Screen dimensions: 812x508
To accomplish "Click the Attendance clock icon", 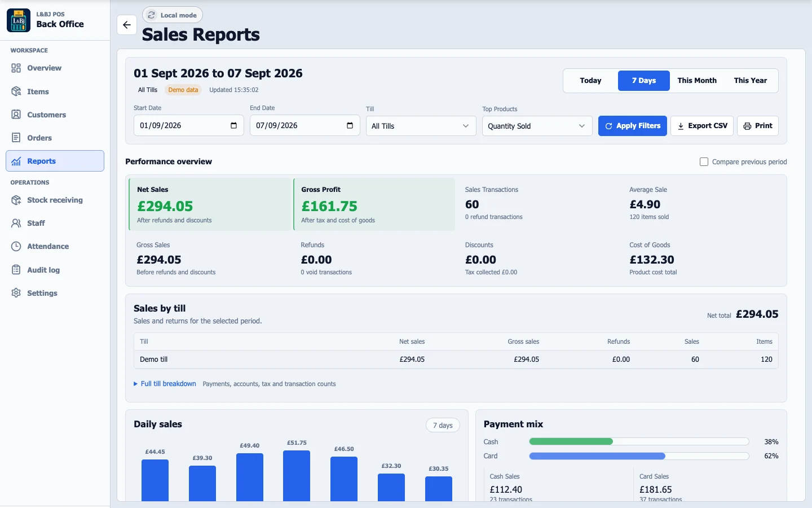I will (16, 246).
